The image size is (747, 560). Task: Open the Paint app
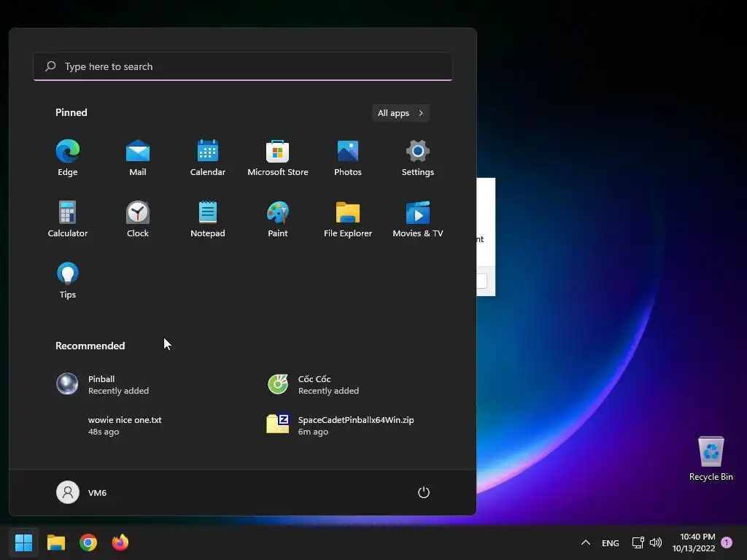[278, 219]
